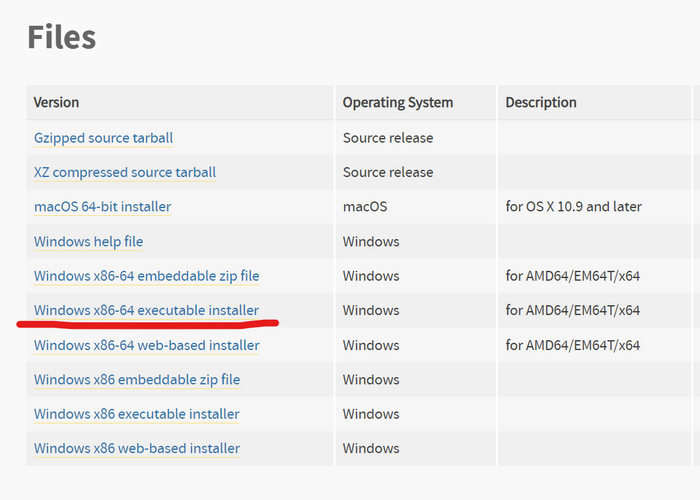Screen dimensions: 700x500
Task: Click the Files section heading
Action: 61,37
